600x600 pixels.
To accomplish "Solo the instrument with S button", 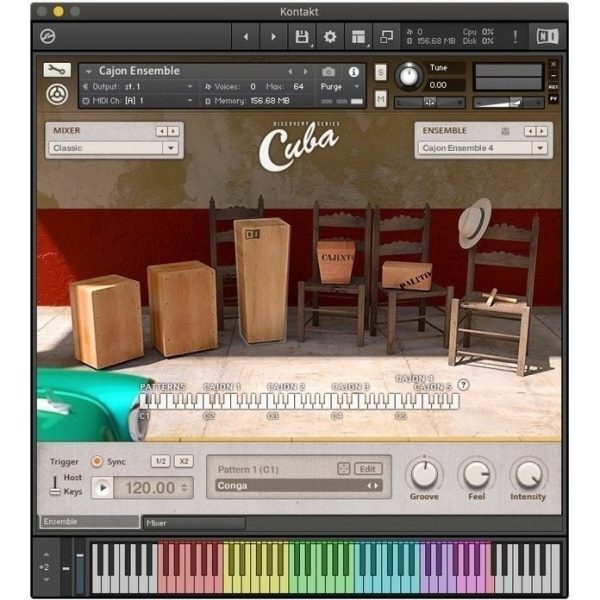I will [380, 72].
